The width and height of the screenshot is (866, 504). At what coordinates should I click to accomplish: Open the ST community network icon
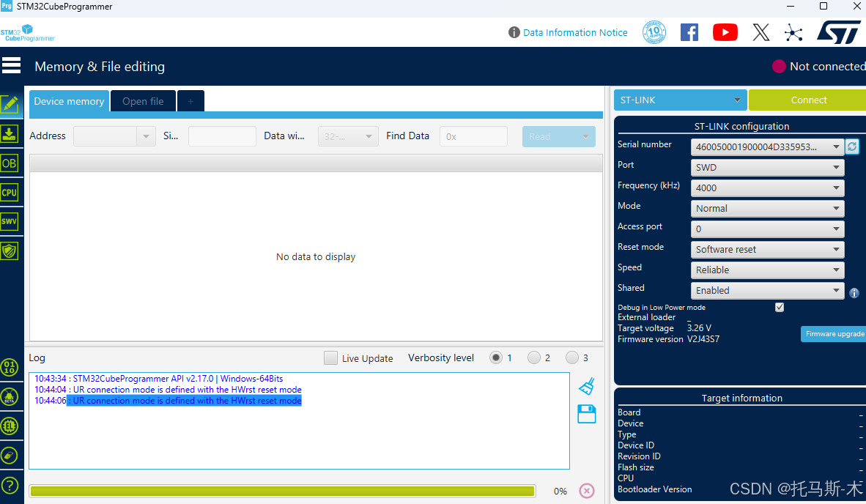793,32
